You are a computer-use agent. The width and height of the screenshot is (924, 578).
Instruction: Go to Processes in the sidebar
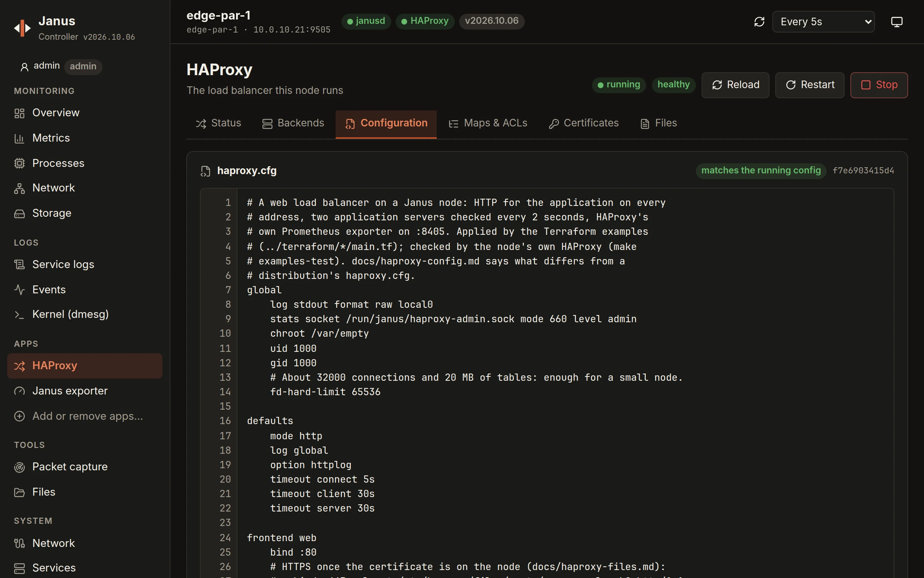[85, 163]
